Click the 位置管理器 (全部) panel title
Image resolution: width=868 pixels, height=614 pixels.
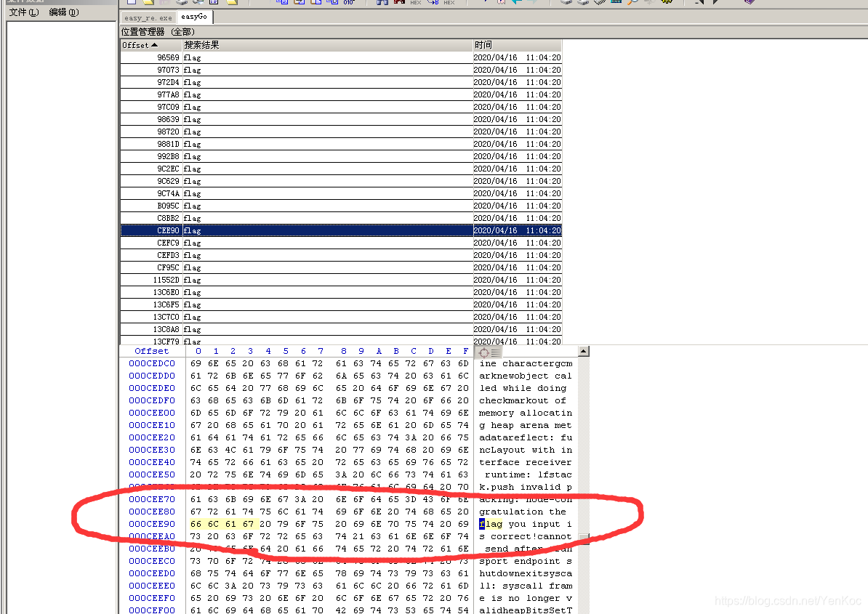[x=158, y=32]
